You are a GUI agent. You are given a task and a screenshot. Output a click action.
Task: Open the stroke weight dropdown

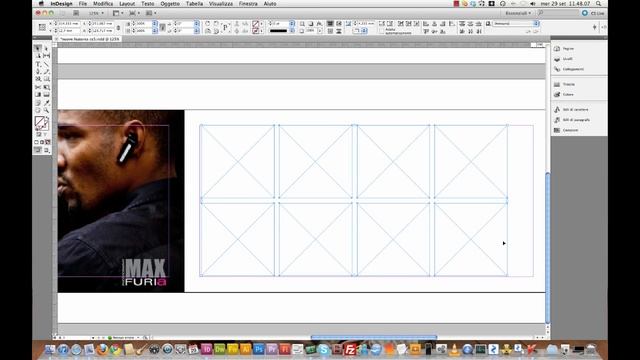[x=292, y=24]
